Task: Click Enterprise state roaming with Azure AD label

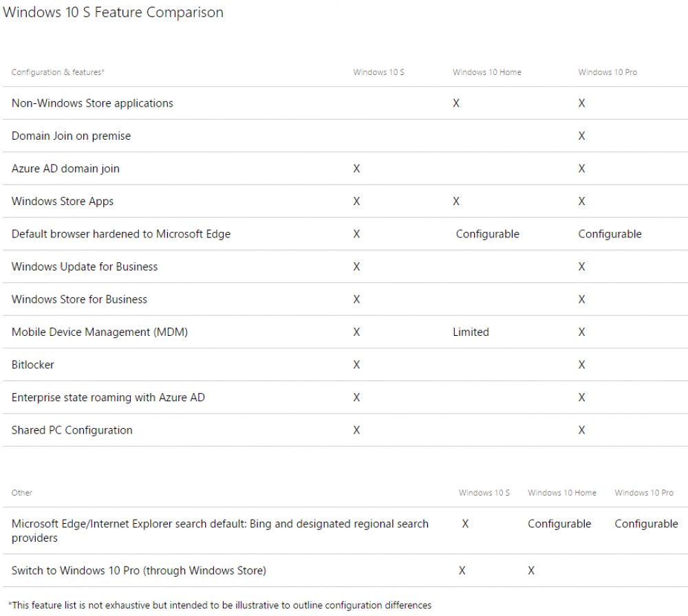Action: point(108,397)
